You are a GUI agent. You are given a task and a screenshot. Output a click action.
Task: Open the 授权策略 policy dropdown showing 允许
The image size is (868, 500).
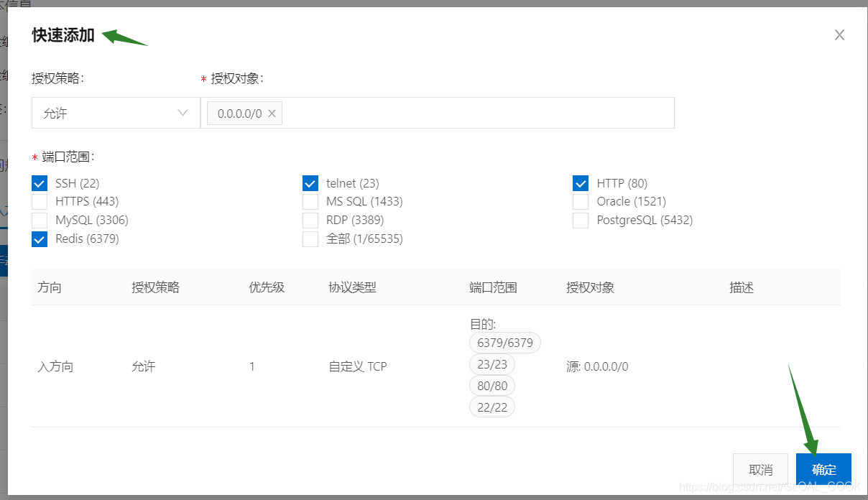click(115, 113)
